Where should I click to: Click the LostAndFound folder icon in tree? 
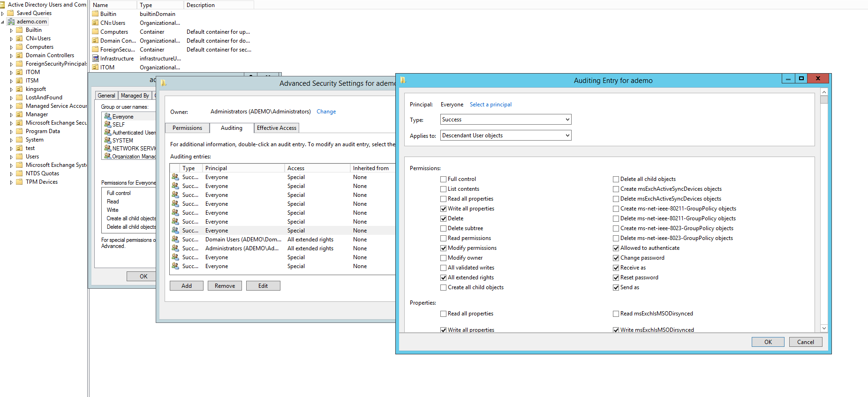[20, 97]
